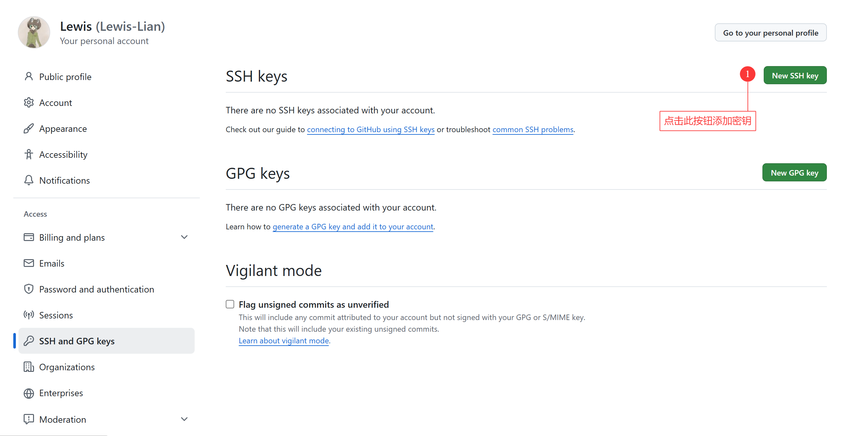Image resolution: width=868 pixels, height=436 pixels.
Task: Click the Enterprises globe icon
Action: (29, 393)
